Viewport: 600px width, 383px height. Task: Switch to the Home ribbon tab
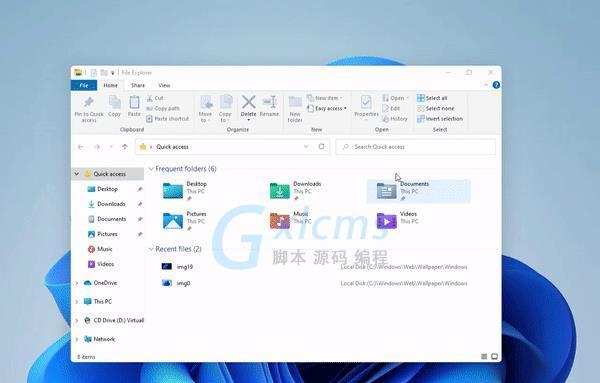111,85
